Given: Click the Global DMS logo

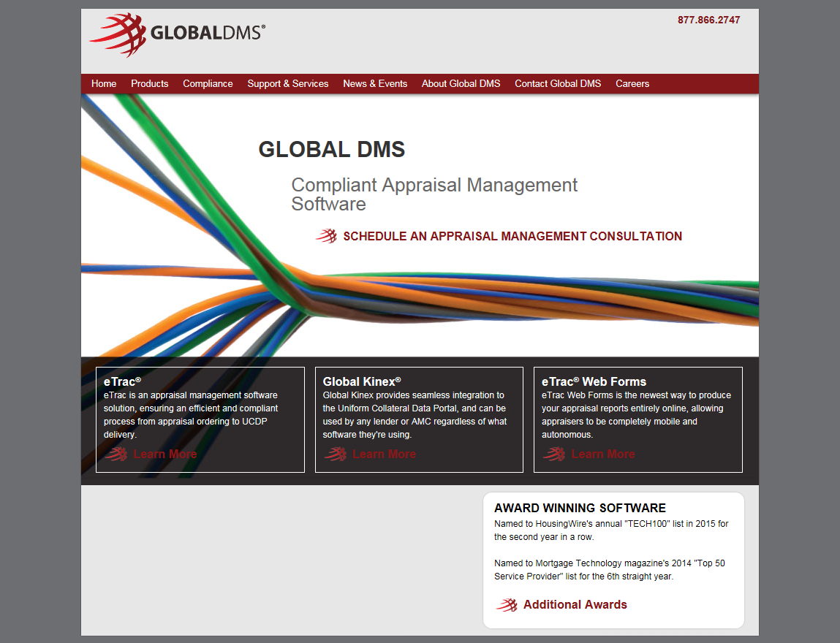Looking at the screenshot, I should click(x=177, y=34).
